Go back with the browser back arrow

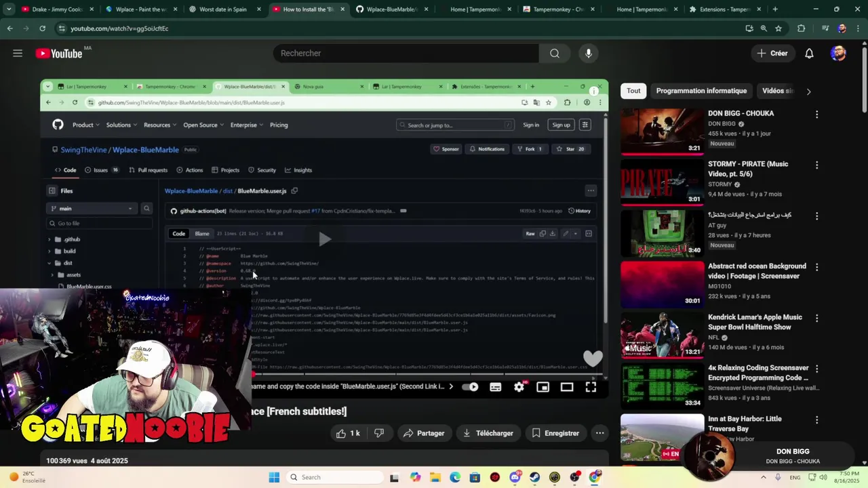(9, 28)
